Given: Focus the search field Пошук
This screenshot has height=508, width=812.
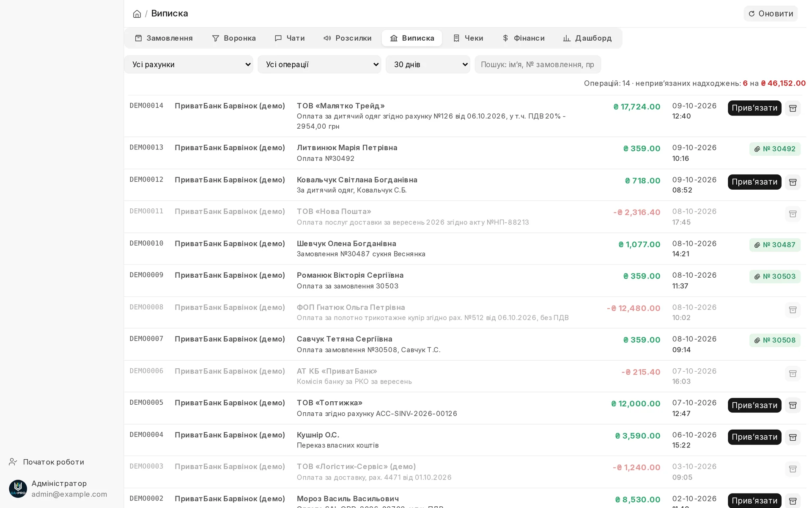Looking at the screenshot, I should [538, 64].
